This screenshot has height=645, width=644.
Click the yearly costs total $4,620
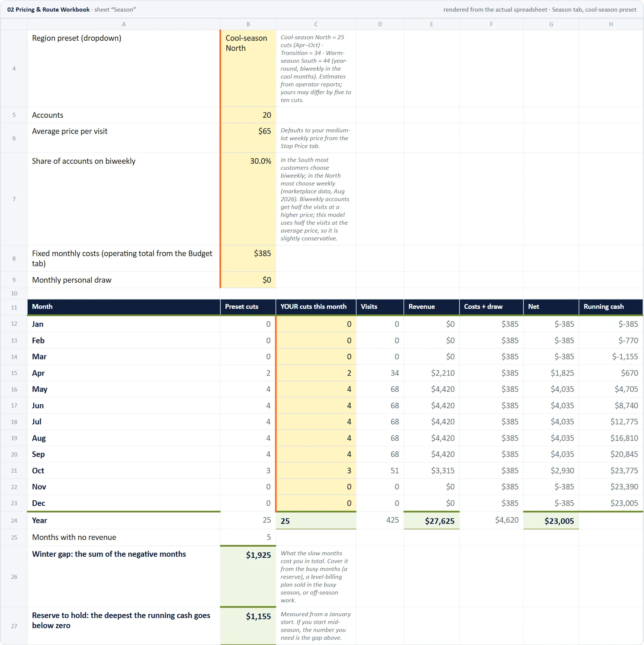pyautogui.click(x=507, y=520)
